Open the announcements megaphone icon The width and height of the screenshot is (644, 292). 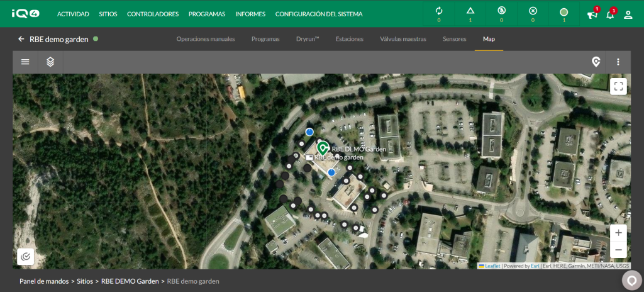(592, 15)
